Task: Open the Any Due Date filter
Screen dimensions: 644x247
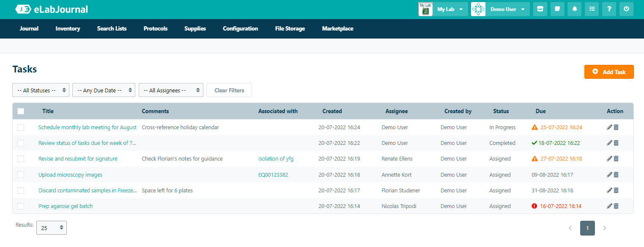Action: tap(104, 90)
